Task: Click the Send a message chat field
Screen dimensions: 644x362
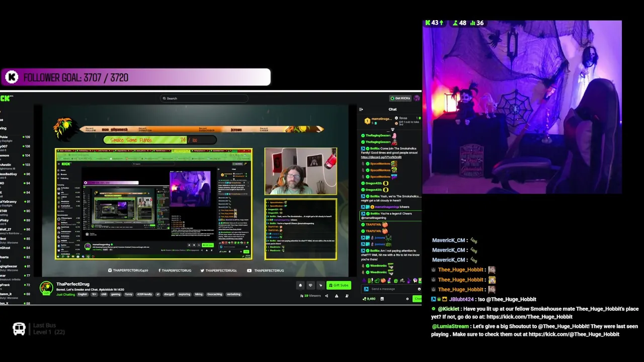Action: [391, 289]
